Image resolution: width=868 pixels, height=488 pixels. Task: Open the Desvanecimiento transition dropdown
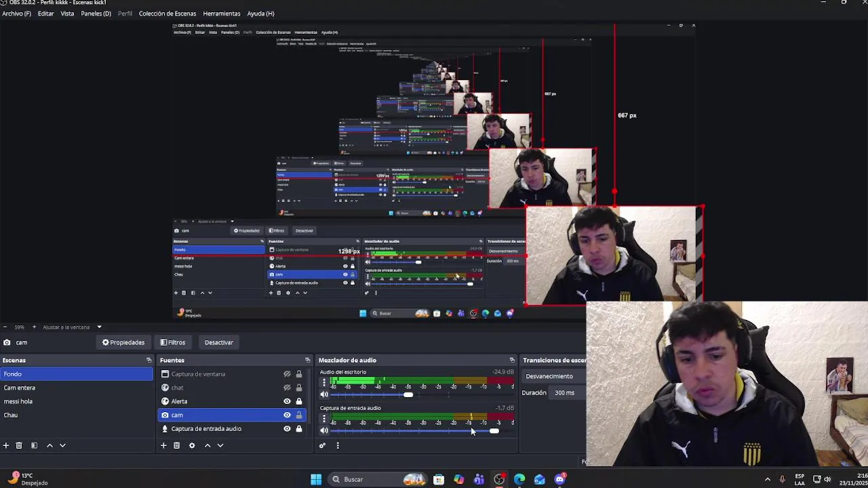point(553,376)
